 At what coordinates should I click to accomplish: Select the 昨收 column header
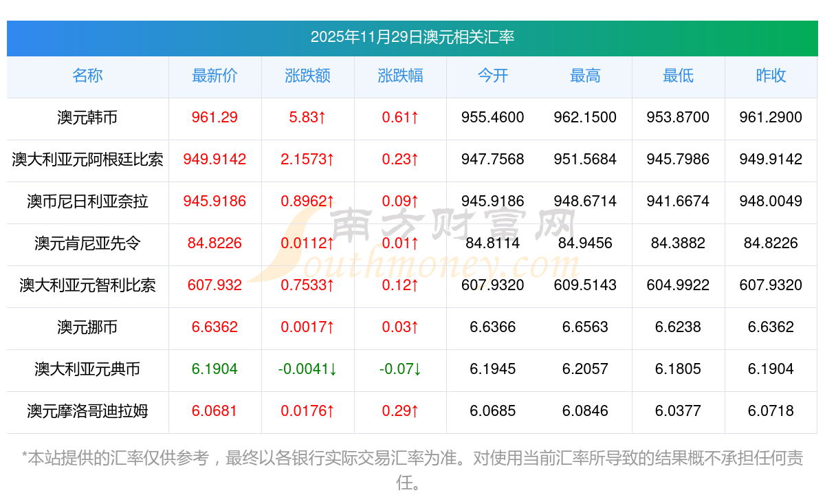click(x=771, y=76)
